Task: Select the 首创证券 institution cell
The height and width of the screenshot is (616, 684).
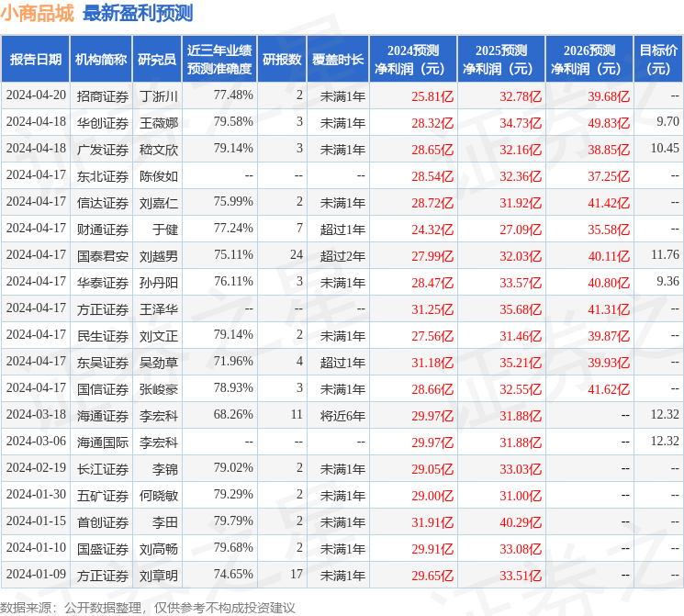Action: [x=103, y=522]
